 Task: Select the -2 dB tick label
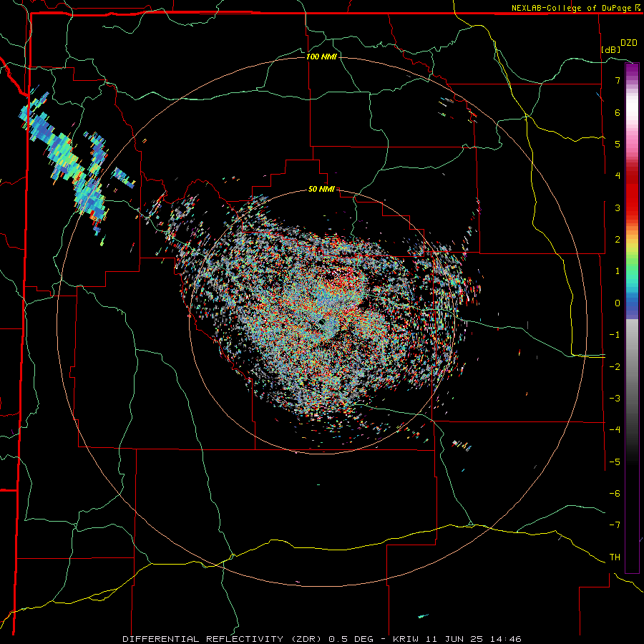615,367
